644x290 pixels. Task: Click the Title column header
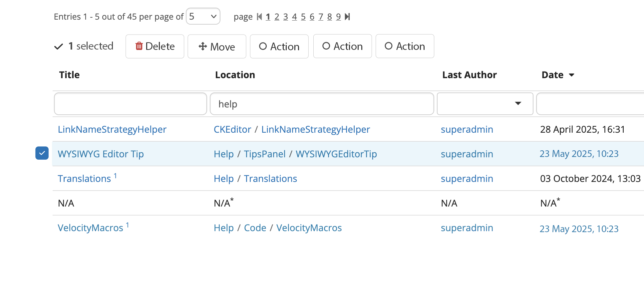[x=69, y=75]
